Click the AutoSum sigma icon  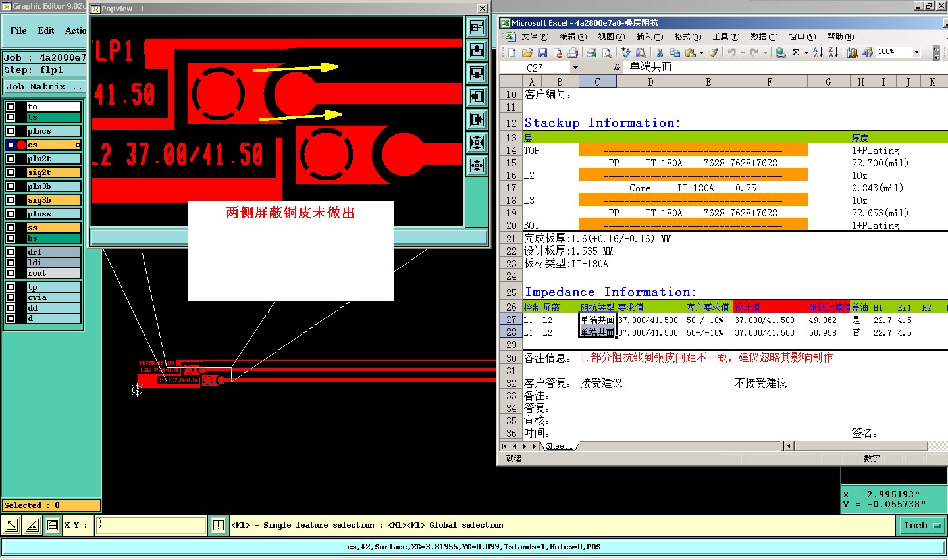[795, 53]
